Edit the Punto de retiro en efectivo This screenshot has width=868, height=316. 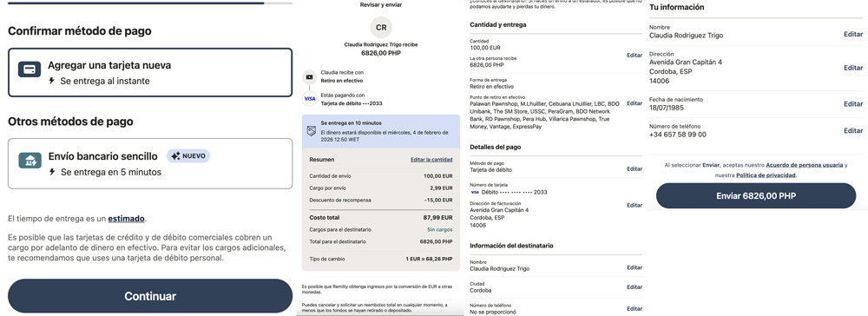point(635,103)
